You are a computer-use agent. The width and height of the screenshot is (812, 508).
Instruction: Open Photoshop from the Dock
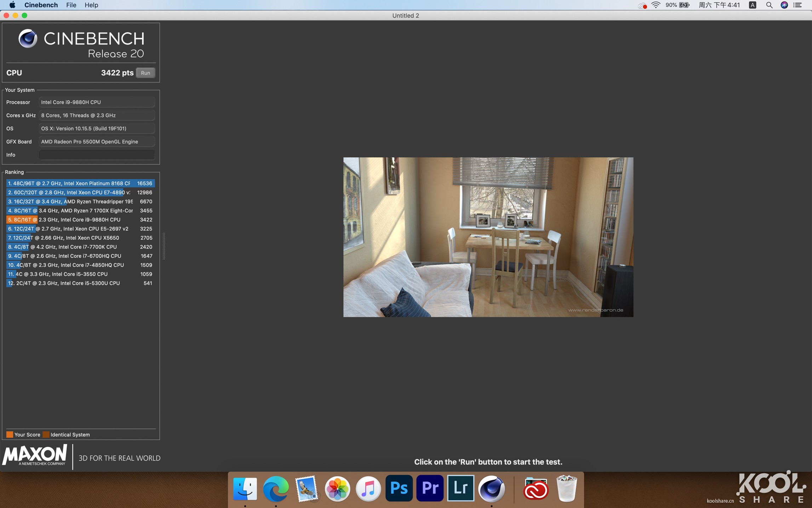[399, 488]
